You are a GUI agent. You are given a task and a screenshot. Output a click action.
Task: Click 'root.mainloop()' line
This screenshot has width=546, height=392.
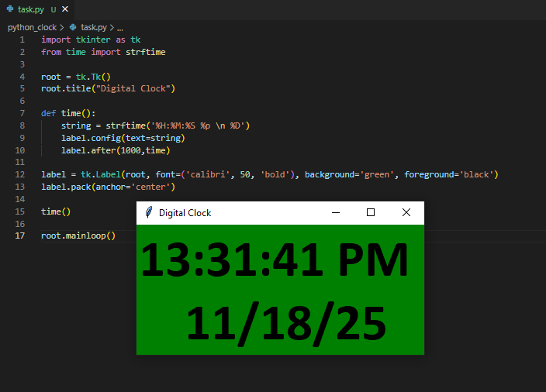78,236
